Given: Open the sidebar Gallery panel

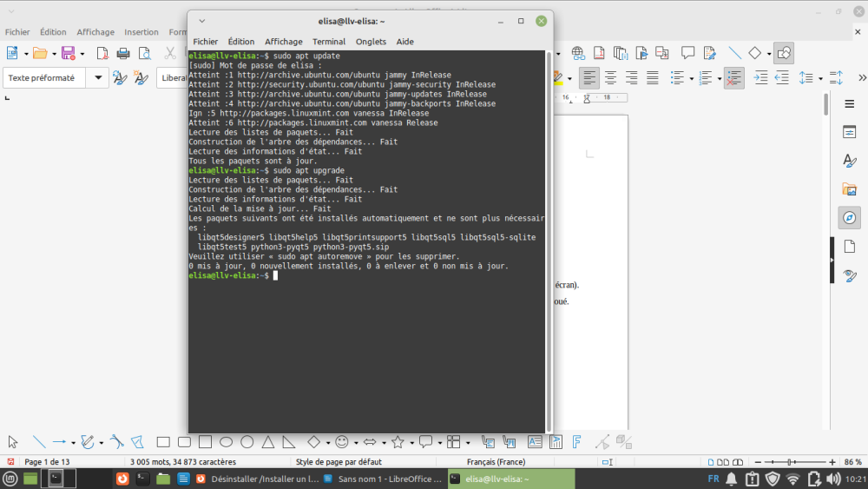Looking at the screenshot, I should point(849,189).
